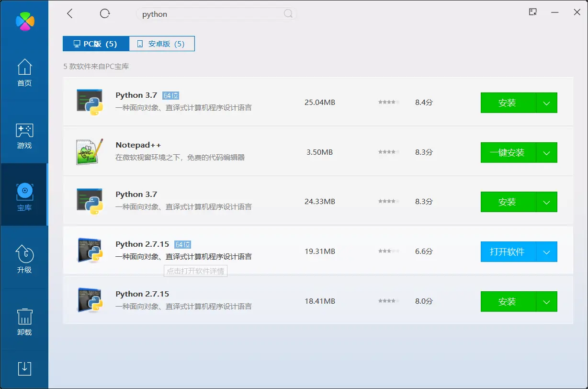
Task: Click the 3.50MB size text
Action: (320, 152)
